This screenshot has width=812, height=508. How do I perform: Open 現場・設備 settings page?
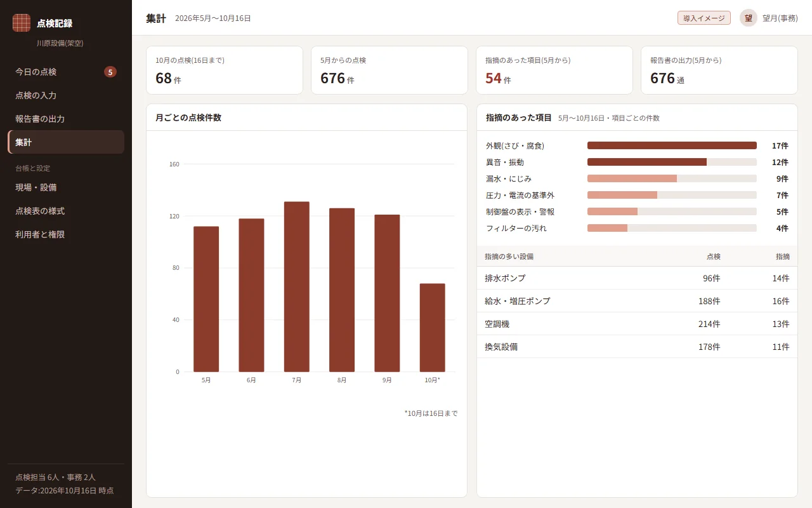tap(66, 187)
